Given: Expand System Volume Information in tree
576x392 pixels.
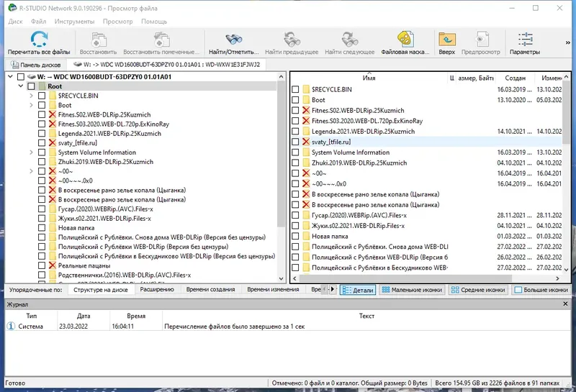Looking at the screenshot, I should tap(31, 152).
